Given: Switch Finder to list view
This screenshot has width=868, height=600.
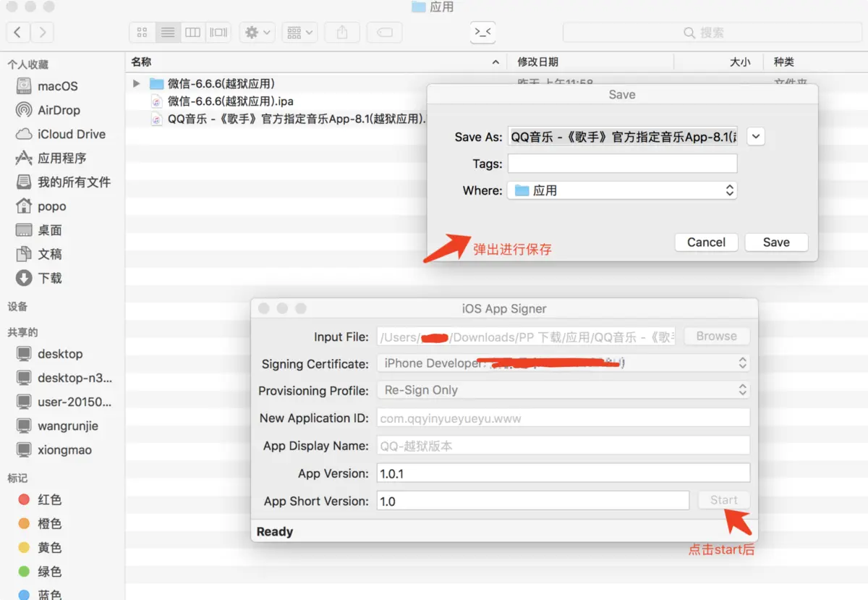Looking at the screenshot, I should (x=168, y=33).
